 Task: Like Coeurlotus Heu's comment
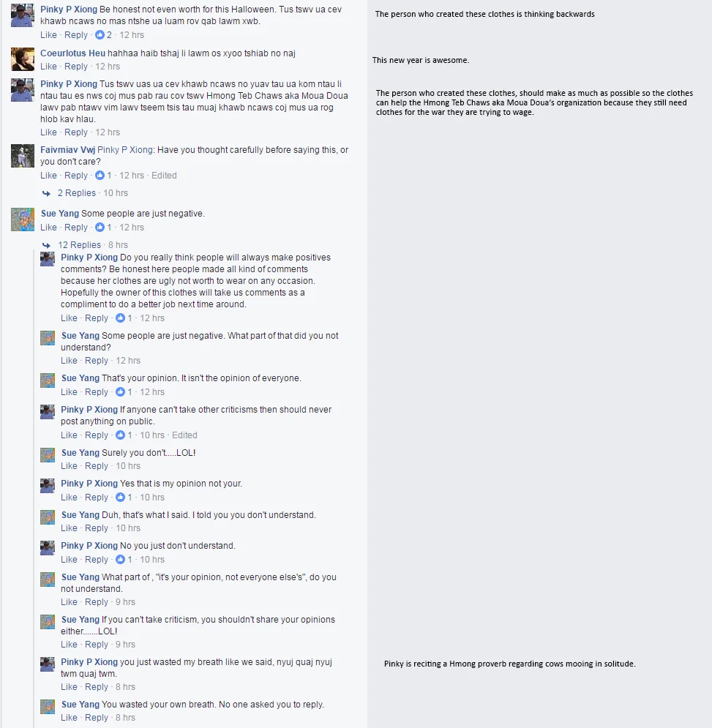tap(48, 67)
